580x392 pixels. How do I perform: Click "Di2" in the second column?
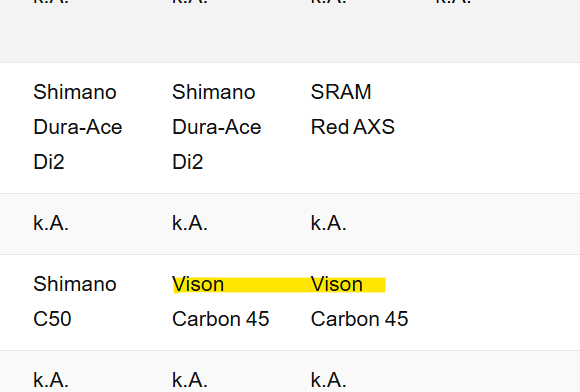(x=188, y=162)
